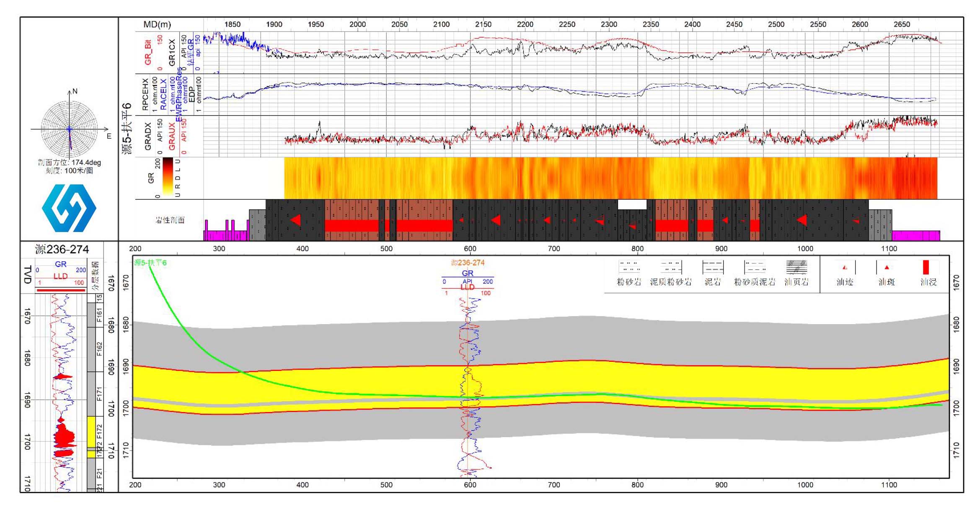Image resolution: width=980 pixels, height=510 pixels.
Task: Click the 刻度: 100米/圈 scale text
Action: (x=70, y=170)
